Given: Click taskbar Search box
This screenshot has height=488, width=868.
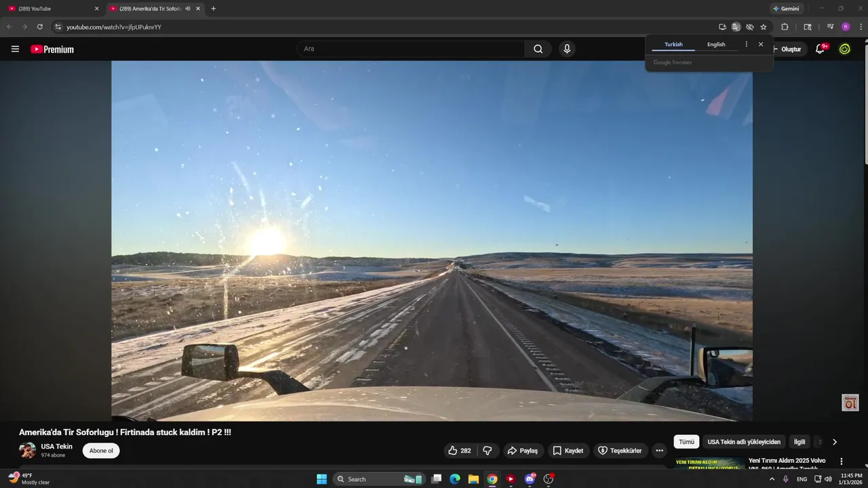Looking at the screenshot, I should click(x=380, y=479).
